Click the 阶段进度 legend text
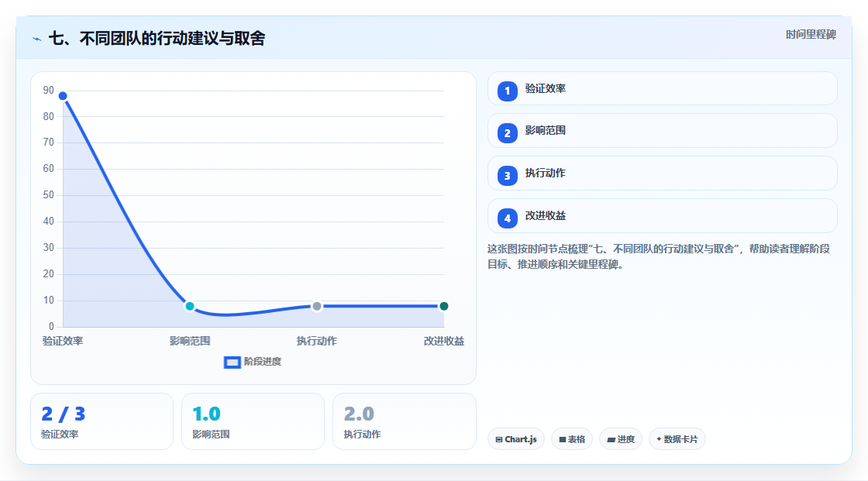 263,362
